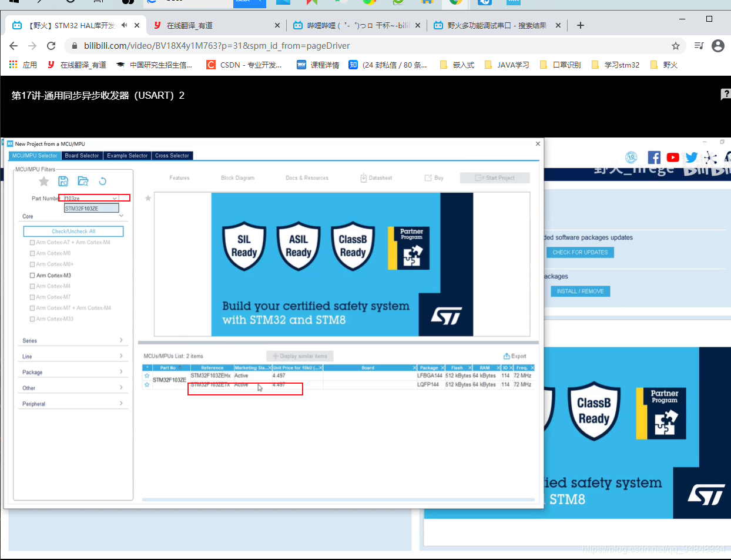Open the Facebook icon in the background window

(x=654, y=157)
